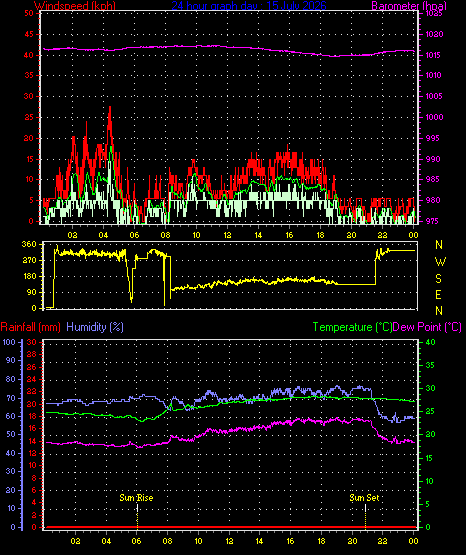Click the blue "50" humidity axis value
This screenshot has height=555, width=466.
11,434
